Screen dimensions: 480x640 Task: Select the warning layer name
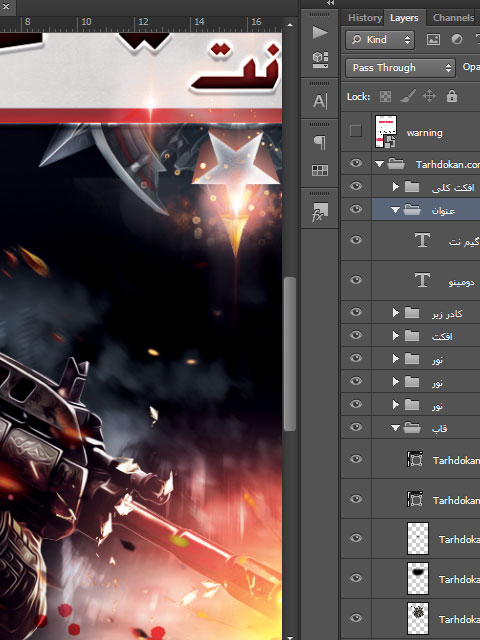click(424, 133)
